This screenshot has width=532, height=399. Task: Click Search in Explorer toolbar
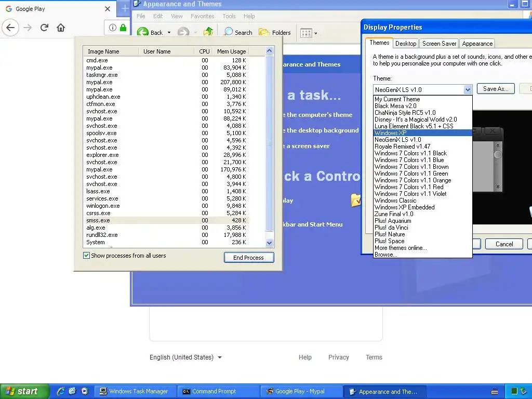[x=238, y=32]
